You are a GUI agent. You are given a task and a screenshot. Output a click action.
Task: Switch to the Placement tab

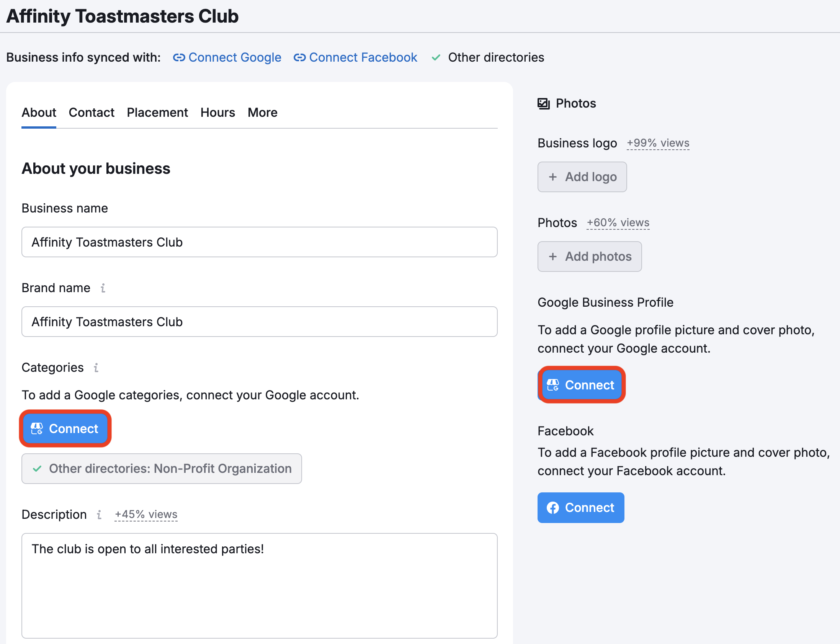coord(157,113)
